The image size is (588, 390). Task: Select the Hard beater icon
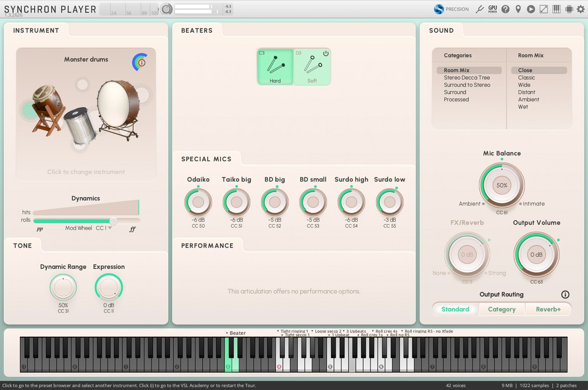pyautogui.click(x=275, y=66)
